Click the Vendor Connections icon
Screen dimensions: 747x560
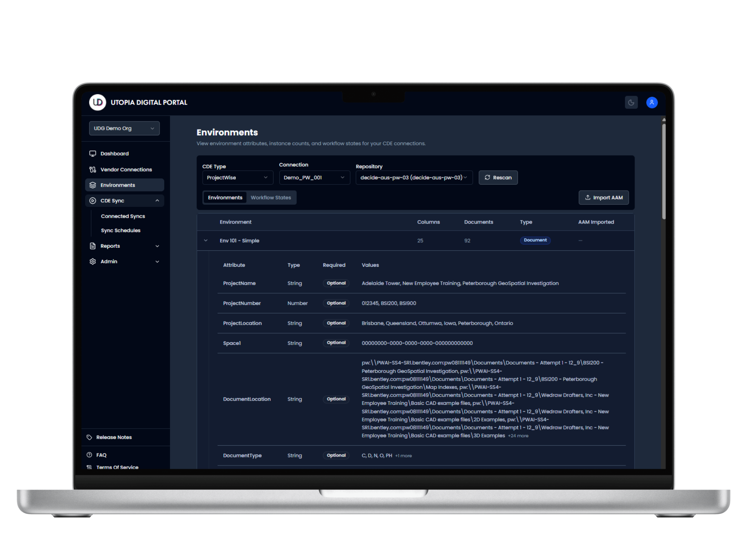pos(93,170)
